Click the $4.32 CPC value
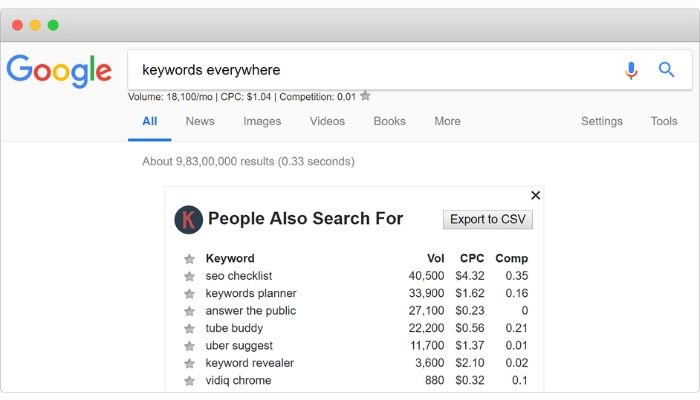Screen dimensions: 700x400 click(470, 276)
